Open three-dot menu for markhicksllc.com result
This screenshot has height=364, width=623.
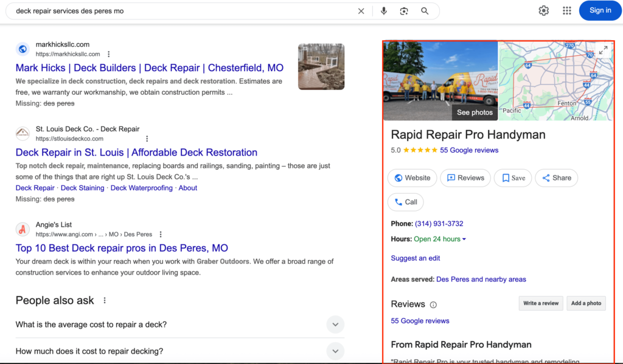pyautogui.click(x=108, y=54)
